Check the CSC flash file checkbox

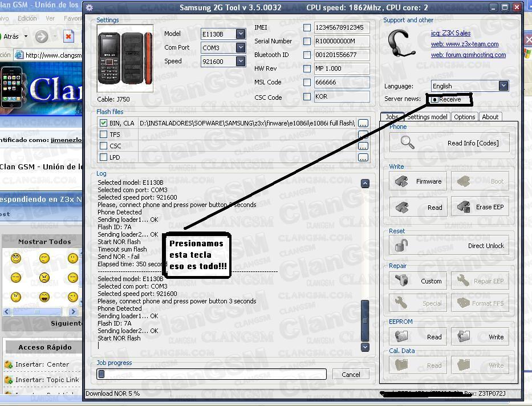point(103,146)
